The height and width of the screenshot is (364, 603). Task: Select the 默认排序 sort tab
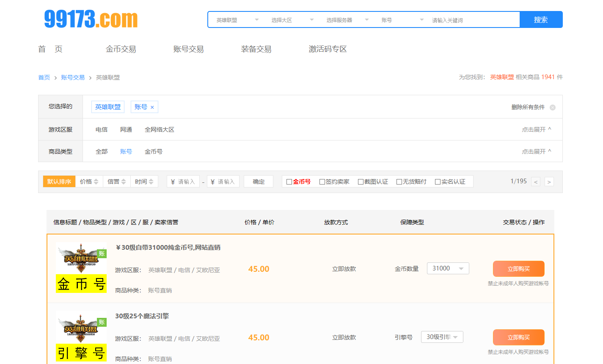coord(59,182)
